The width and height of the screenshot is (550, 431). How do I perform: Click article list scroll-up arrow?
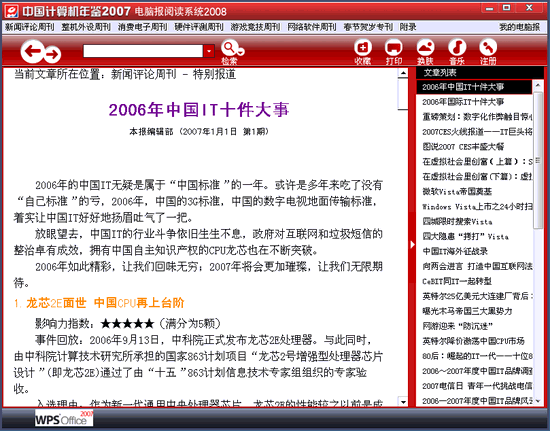pos(538,85)
